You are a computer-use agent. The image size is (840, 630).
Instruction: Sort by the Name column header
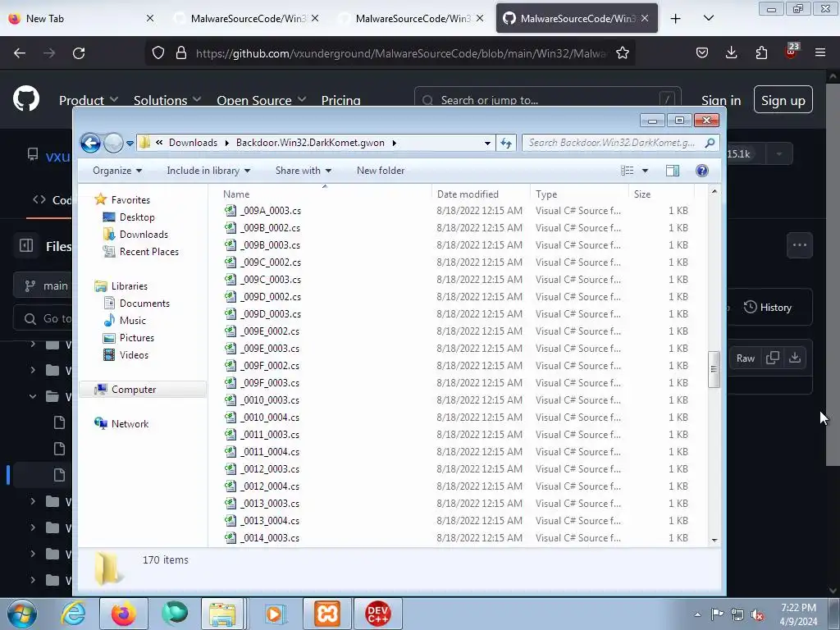point(235,194)
